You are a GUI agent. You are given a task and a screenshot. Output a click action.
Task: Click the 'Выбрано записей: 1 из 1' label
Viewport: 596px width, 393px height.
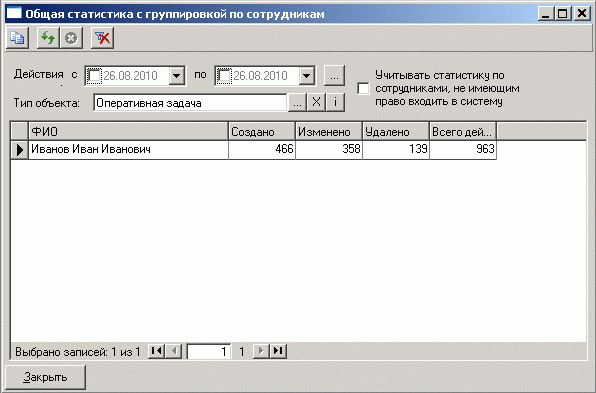[x=78, y=352]
